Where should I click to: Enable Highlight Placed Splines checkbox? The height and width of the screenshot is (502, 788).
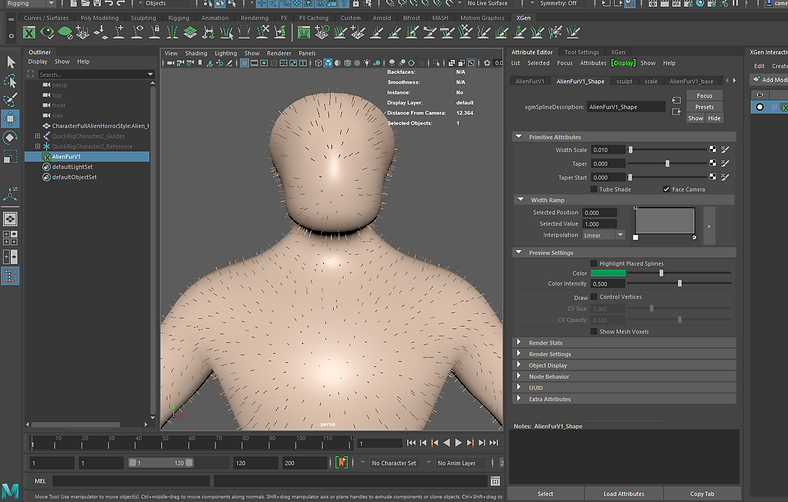[x=594, y=263]
